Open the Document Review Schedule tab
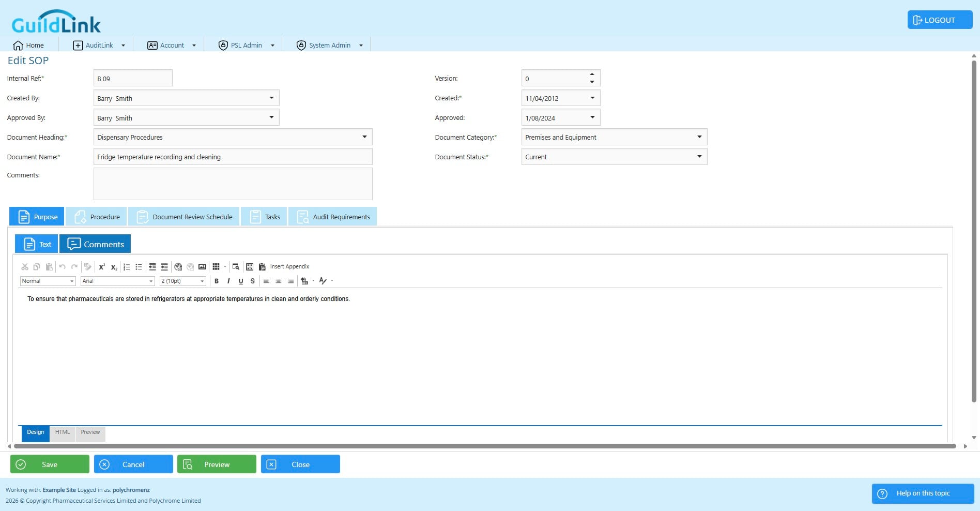The image size is (980, 511). pos(184,217)
